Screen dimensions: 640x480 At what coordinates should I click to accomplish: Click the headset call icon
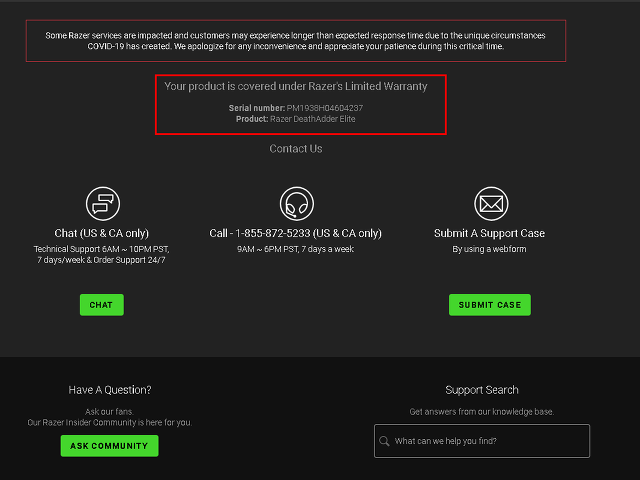coord(297,204)
